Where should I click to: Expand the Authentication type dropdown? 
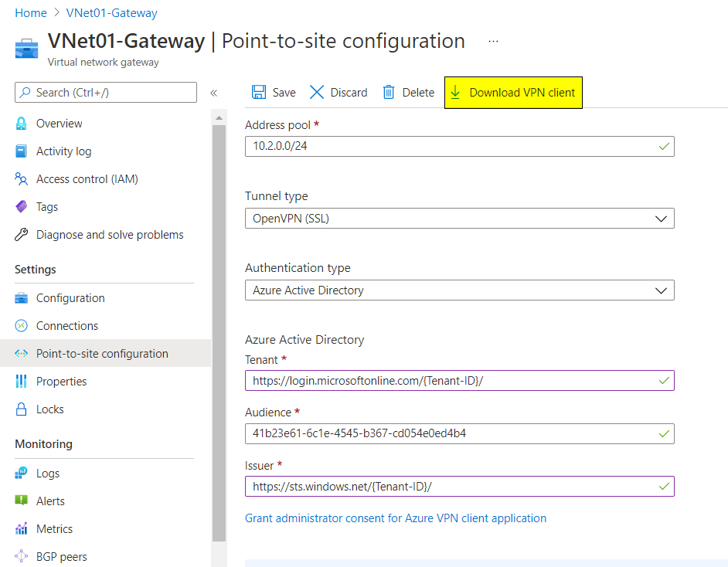coord(661,290)
